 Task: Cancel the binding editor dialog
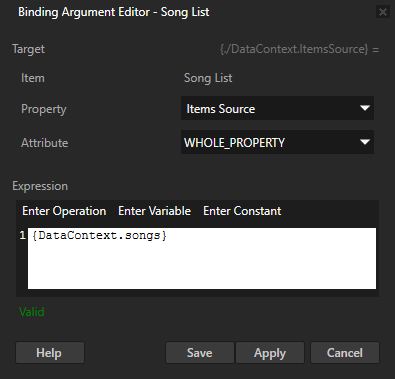pos(345,352)
